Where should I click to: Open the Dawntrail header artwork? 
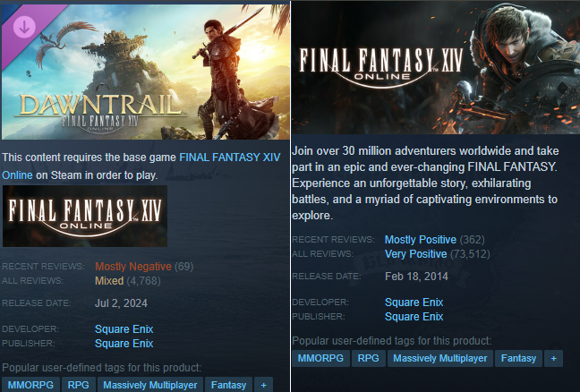pyautogui.click(x=145, y=72)
